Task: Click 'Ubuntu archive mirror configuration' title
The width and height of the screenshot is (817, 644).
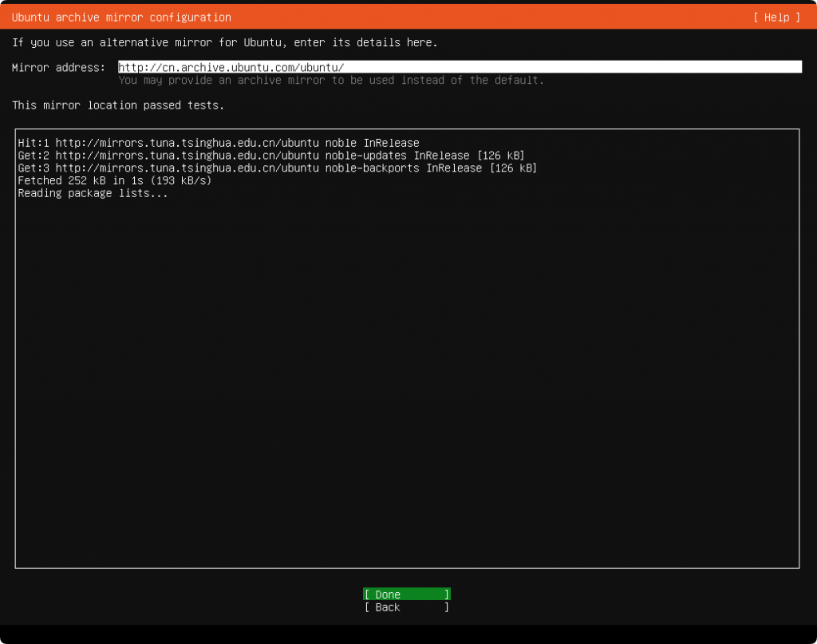Action: tap(121, 18)
